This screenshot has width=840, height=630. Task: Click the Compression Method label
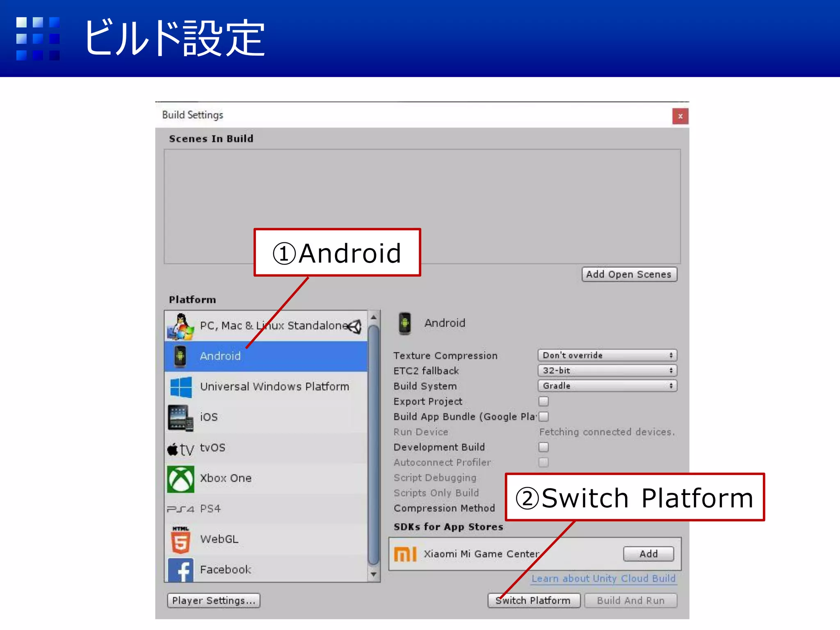444,508
